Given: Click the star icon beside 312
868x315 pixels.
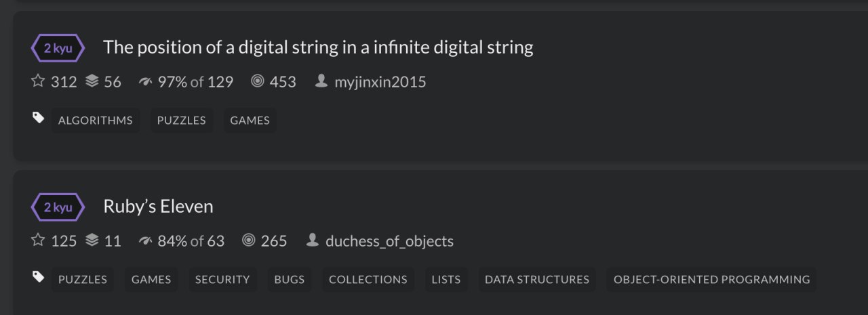Looking at the screenshot, I should pyautogui.click(x=38, y=81).
